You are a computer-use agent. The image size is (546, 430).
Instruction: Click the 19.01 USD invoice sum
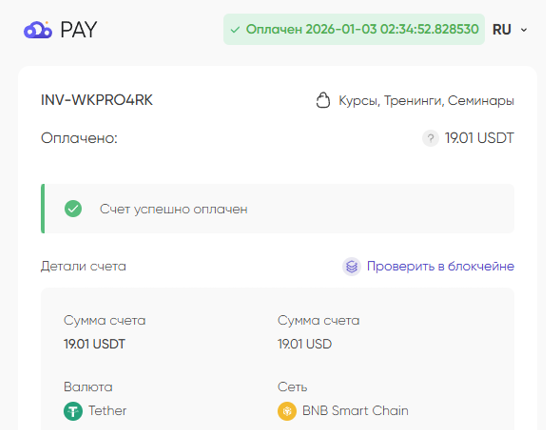[x=305, y=344]
